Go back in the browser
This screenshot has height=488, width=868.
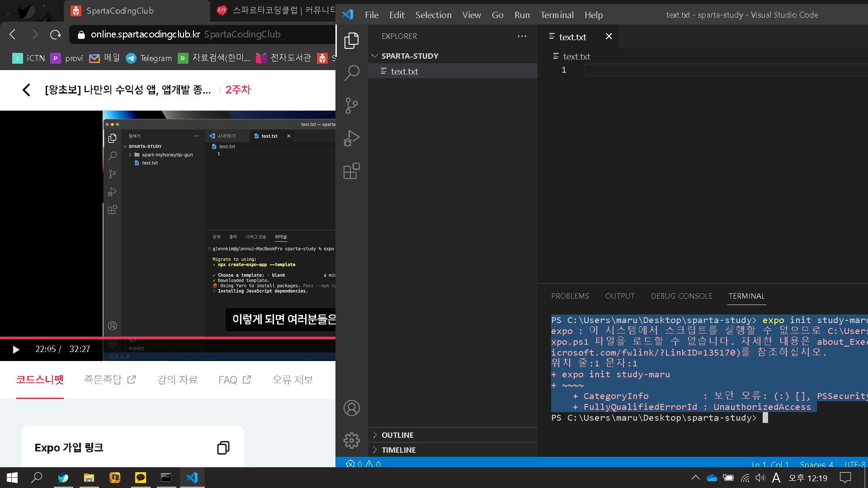pyautogui.click(x=13, y=34)
